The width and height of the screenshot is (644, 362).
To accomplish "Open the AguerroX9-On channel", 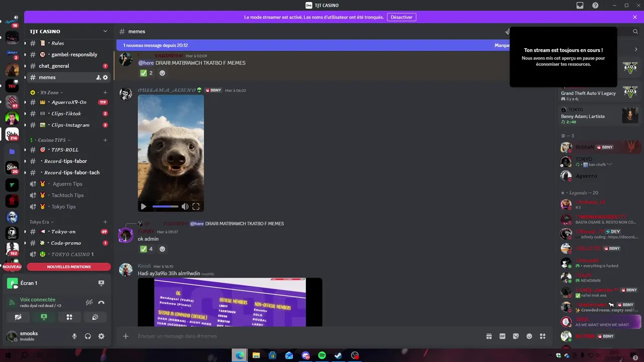I will coord(68,102).
